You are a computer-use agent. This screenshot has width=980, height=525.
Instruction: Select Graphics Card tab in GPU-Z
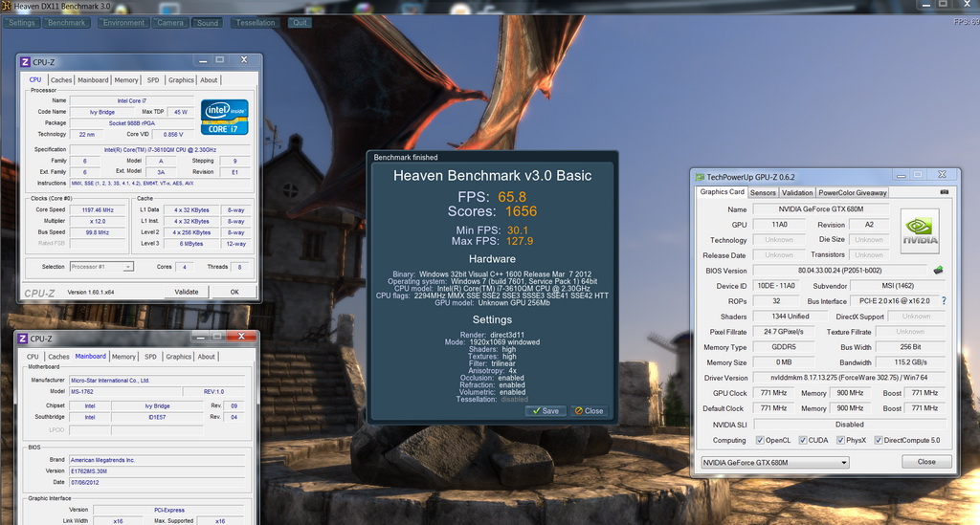(x=722, y=191)
